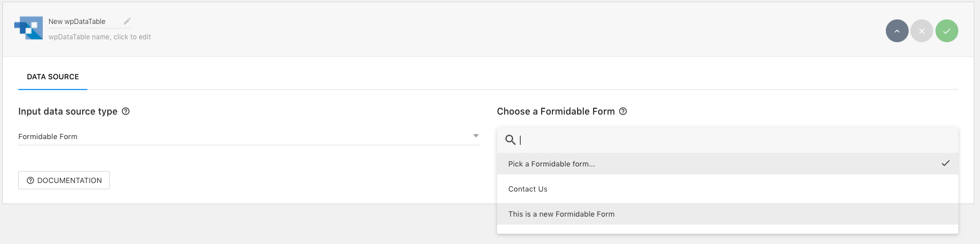Viewport: 980px width, 244px height.
Task: Click the data source type dropdown arrow
Action: (x=475, y=136)
